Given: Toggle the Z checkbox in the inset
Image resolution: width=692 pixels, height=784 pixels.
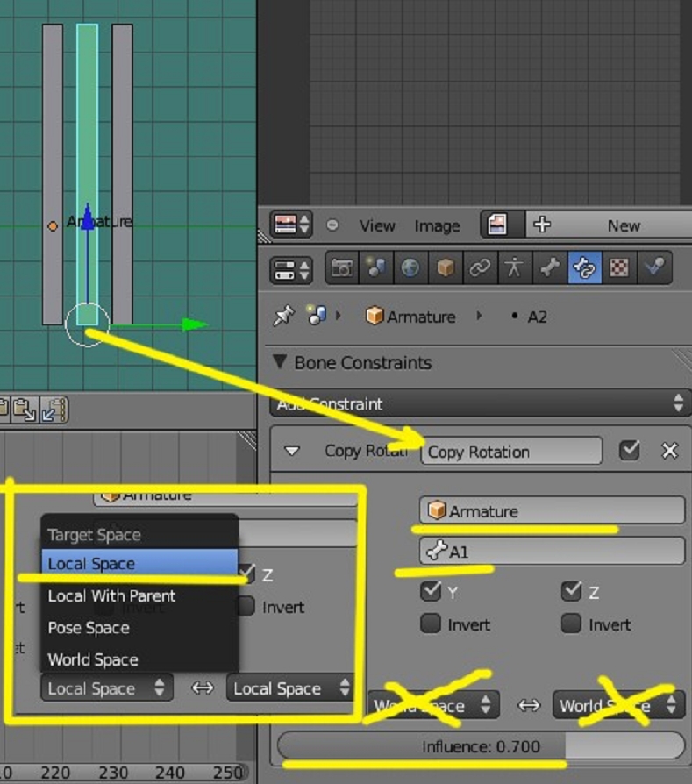Looking at the screenshot, I should coord(246,574).
